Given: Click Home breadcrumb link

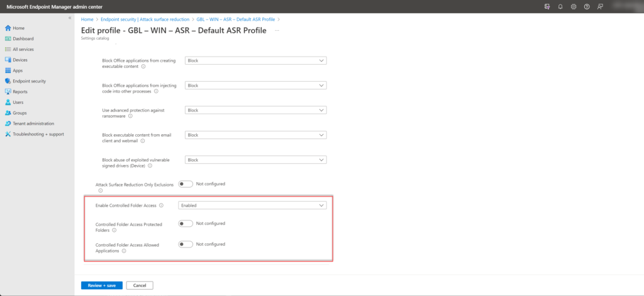Looking at the screenshot, I should coord(87,20).
